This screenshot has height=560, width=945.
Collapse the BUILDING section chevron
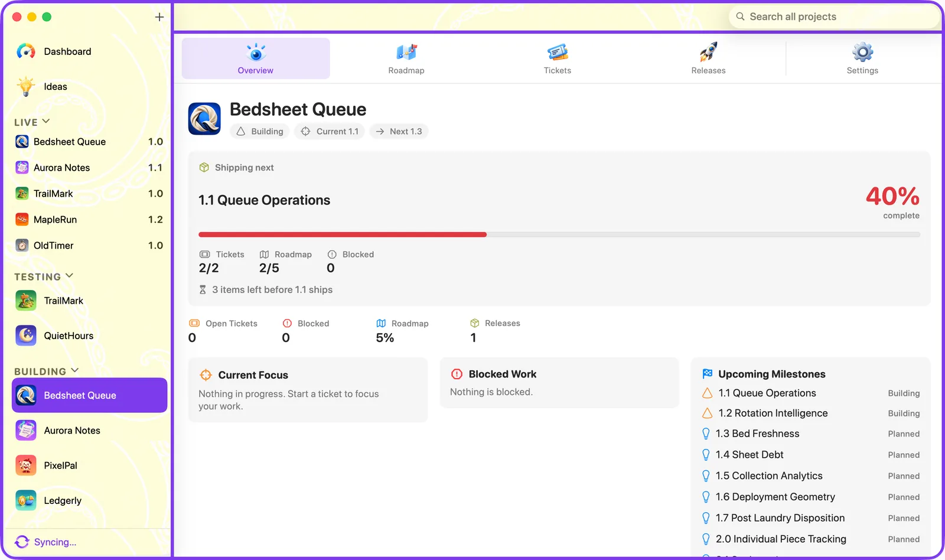click(75, 370)
